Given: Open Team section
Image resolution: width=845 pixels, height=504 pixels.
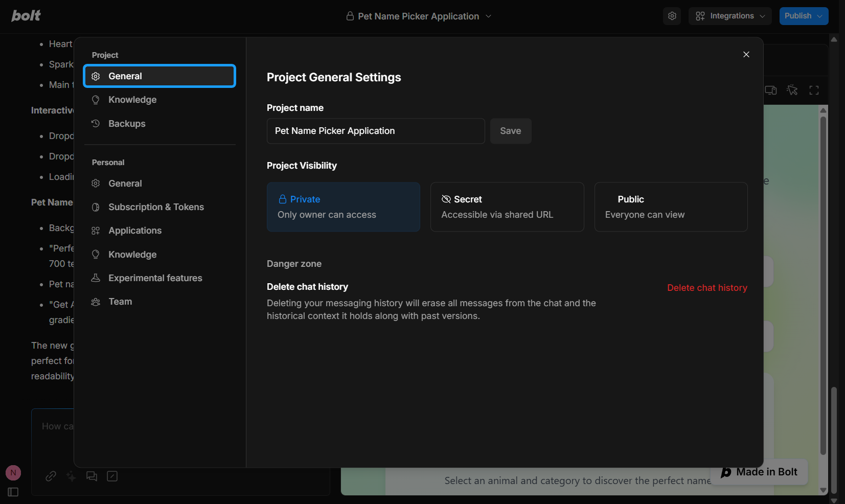Looking at the screenshot, I should [159, 302].
